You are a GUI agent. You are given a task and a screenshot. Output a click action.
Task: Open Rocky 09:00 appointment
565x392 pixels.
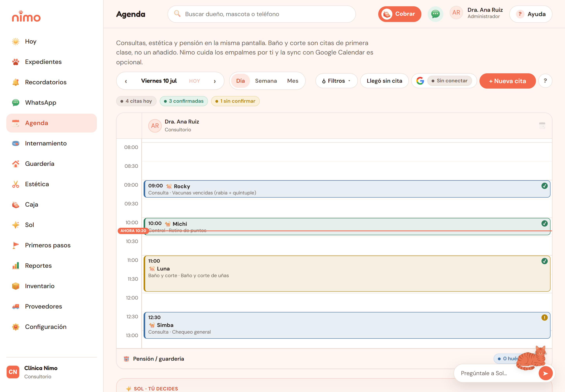point(347,189)
